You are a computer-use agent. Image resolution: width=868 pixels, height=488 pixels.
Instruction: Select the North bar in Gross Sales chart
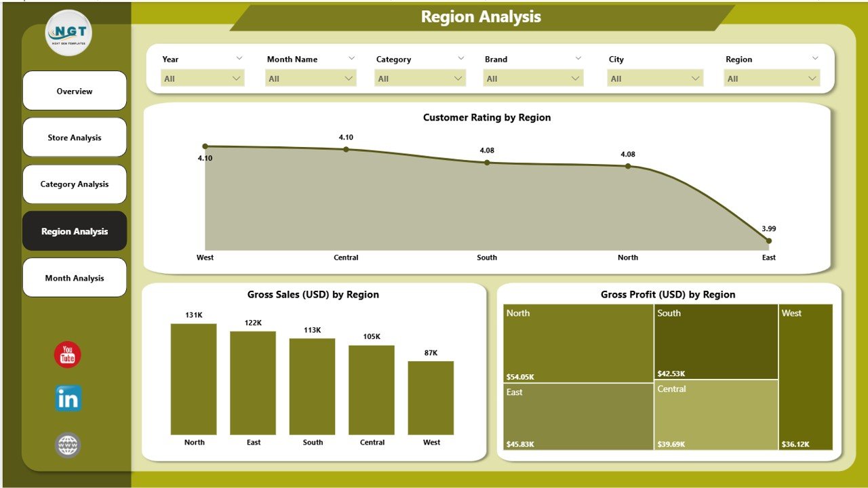click(x=194, y=379)
